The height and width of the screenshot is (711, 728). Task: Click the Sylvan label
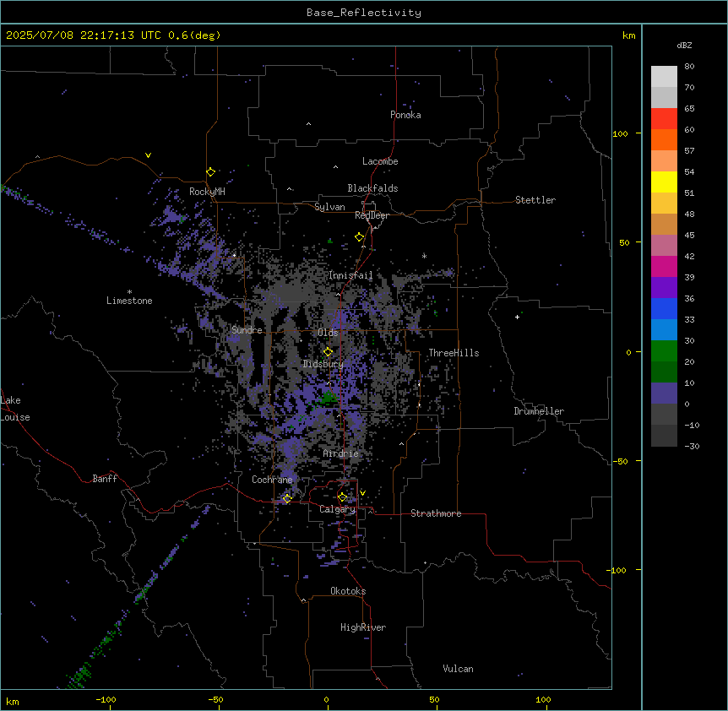coord(329,207)
